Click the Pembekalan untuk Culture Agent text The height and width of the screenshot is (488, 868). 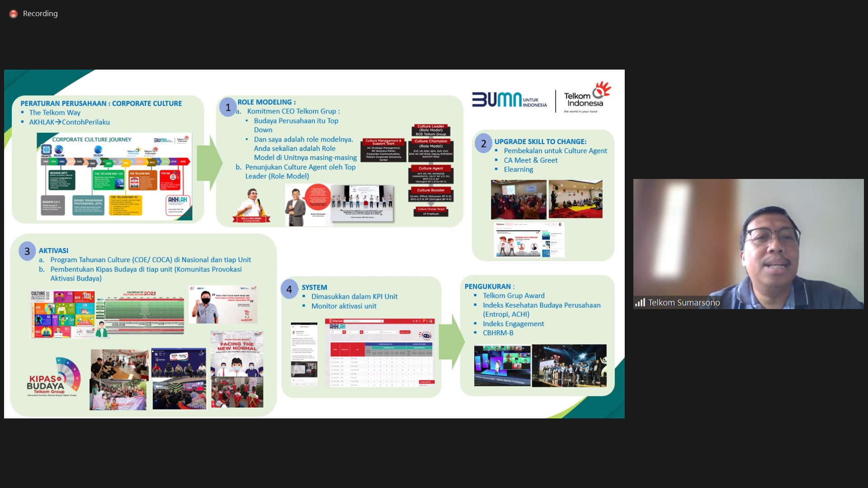[x=555, y=151]
